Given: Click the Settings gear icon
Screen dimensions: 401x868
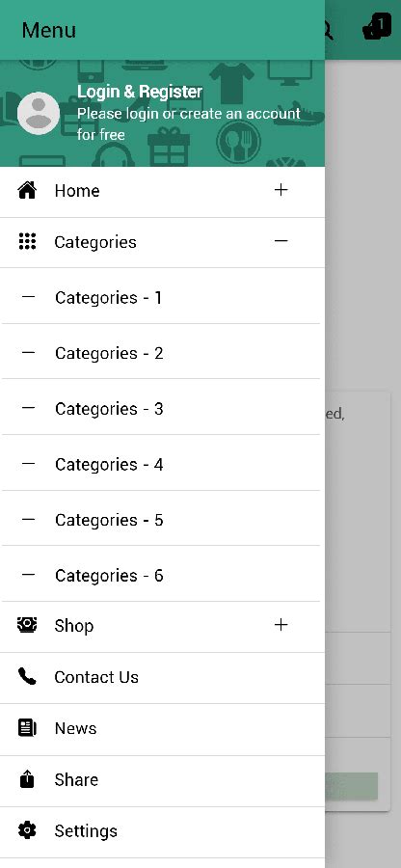Looking at the screenshot, I should click(x=27, y=830).
